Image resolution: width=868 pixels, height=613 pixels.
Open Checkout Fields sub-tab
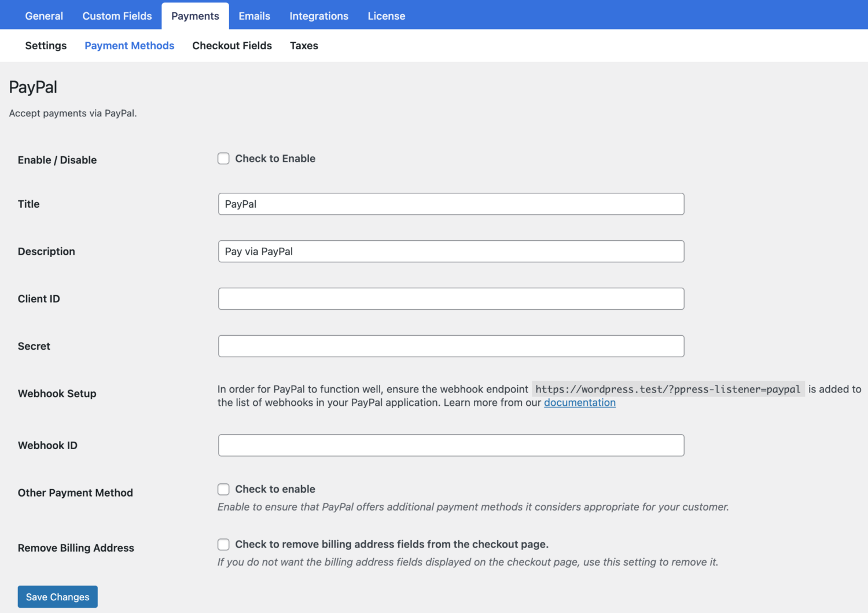click(232, 45)
